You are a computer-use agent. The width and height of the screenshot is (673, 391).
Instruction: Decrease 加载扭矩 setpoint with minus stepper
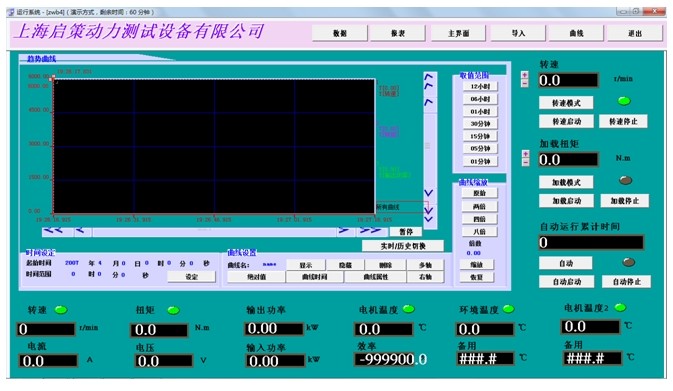click(x=525, y=162)
